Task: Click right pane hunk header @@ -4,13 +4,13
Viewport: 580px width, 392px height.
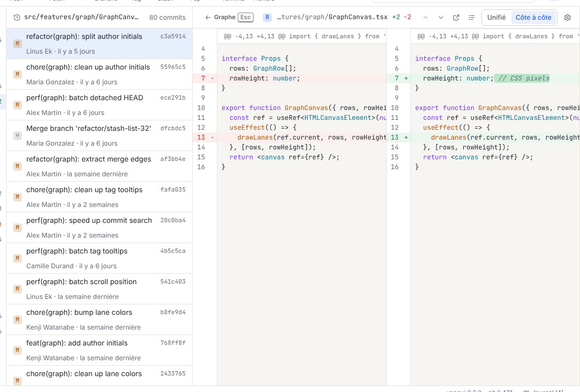Action: (x=495, y=36)
